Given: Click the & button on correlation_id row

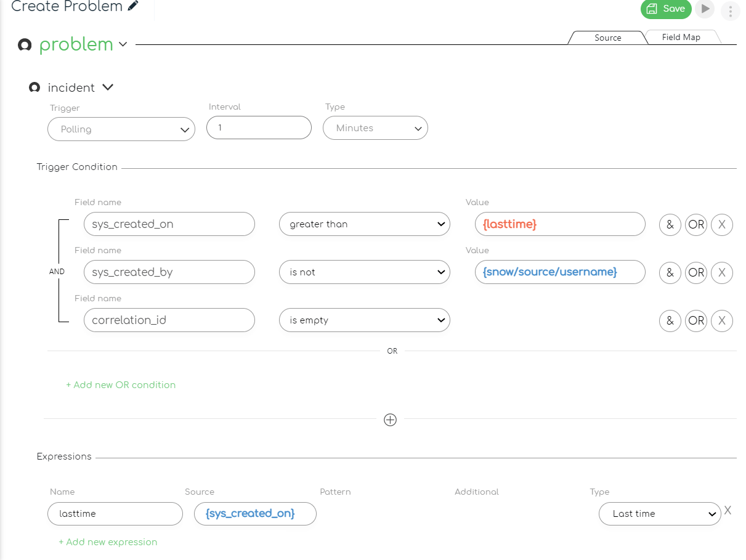Looking at the screenshot, I should [670, 320].
